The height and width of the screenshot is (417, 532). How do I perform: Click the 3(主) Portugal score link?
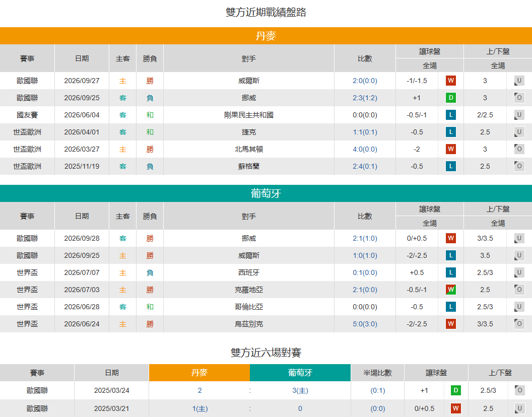[x=300, y=390]
